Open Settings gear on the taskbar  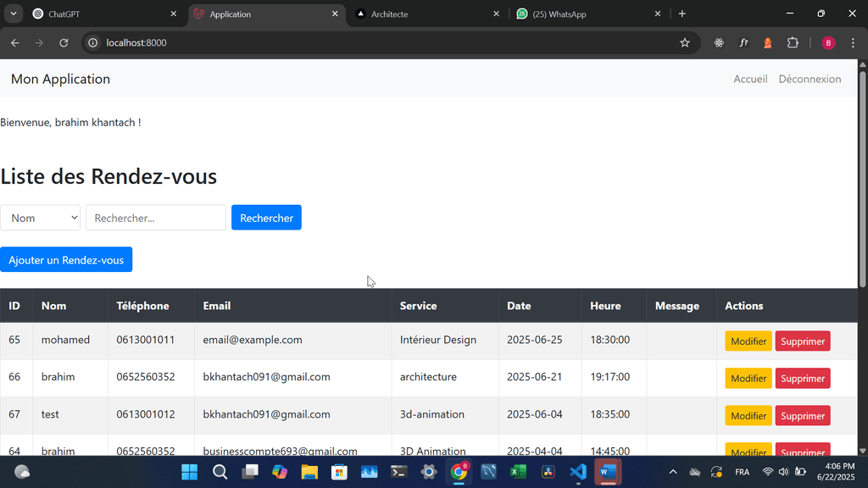point(429,472)
